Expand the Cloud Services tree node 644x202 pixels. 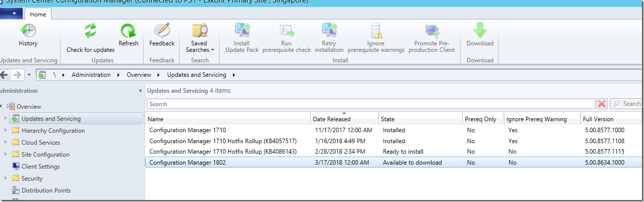coord(5,143)
